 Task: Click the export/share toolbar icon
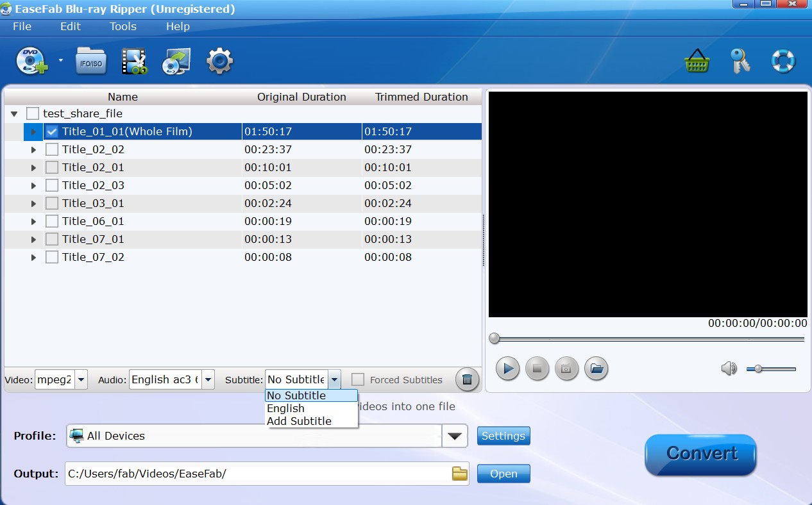(x=176, y=60)
